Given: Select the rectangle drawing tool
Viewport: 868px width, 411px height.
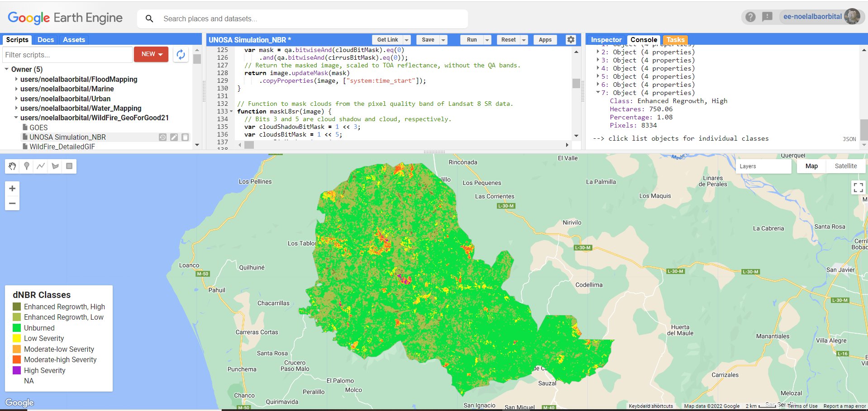Looking at the screenshot, I should [x=68, y=166].
